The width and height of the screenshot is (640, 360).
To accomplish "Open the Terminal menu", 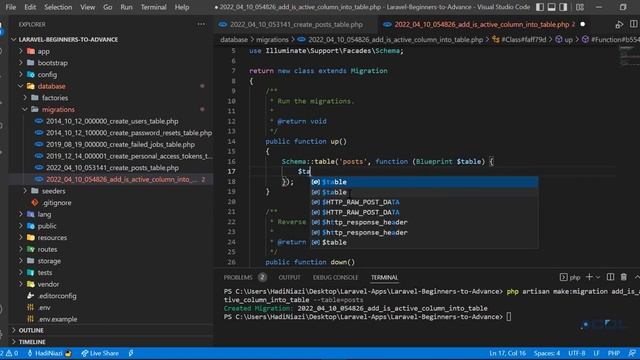I will 153,7.
